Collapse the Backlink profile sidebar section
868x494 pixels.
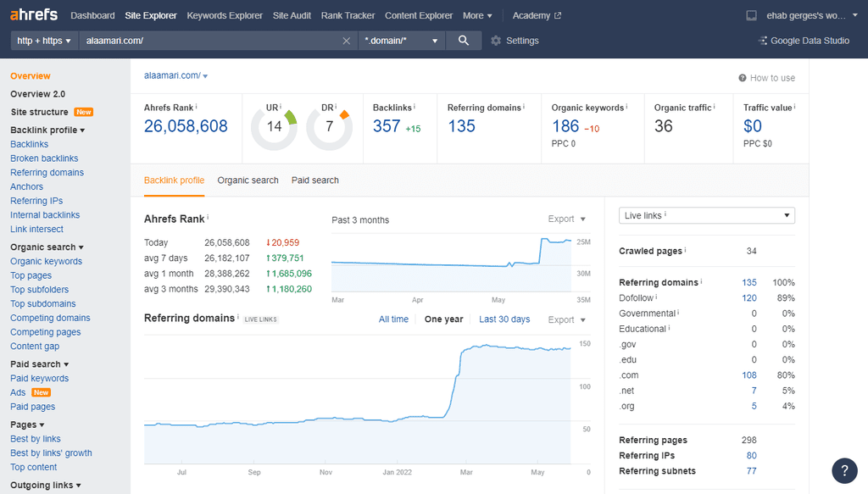pyautogui.click(x=47, y=130)
